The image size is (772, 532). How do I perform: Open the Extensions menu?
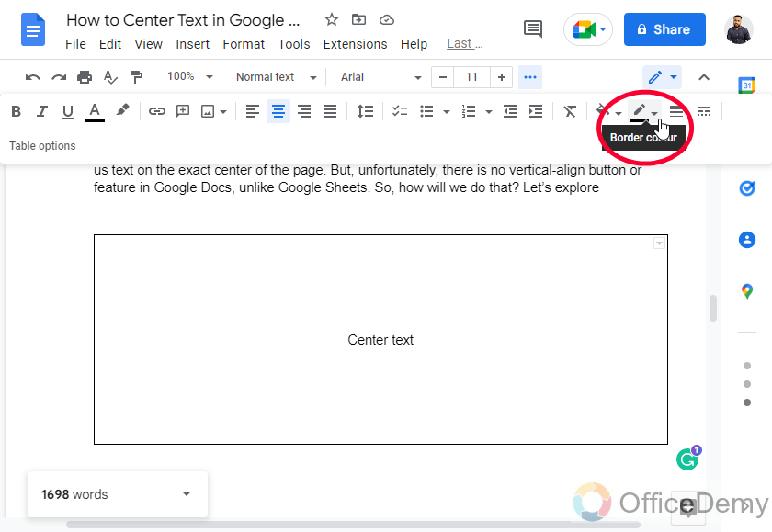click(355, 43)
